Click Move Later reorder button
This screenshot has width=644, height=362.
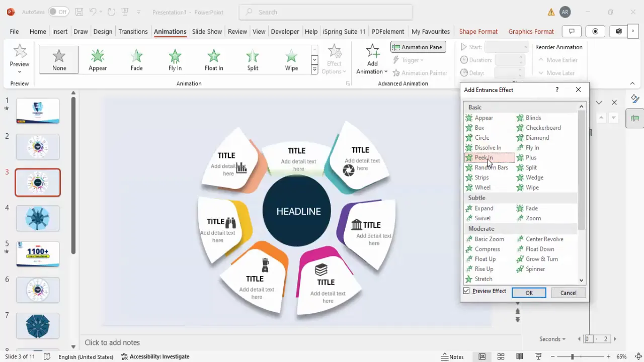(x=556, y=73)
